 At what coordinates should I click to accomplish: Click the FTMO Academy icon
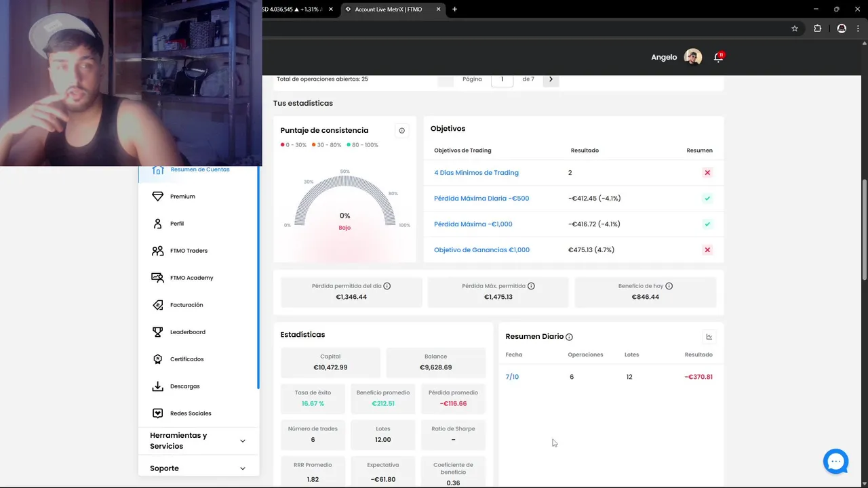158,278
